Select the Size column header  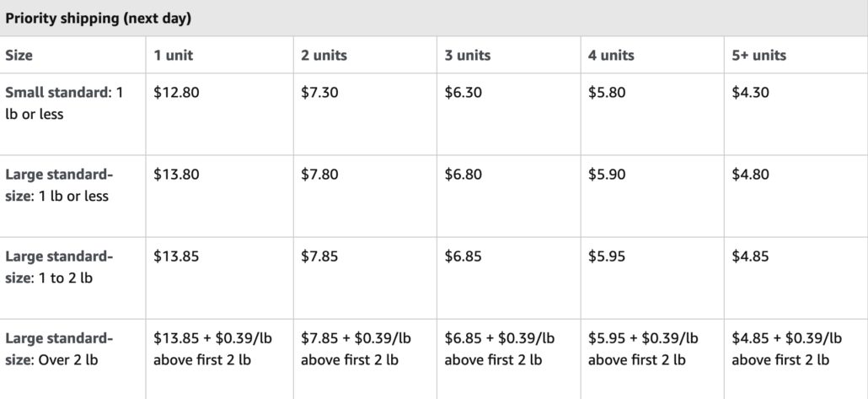(x=19, y=56)
